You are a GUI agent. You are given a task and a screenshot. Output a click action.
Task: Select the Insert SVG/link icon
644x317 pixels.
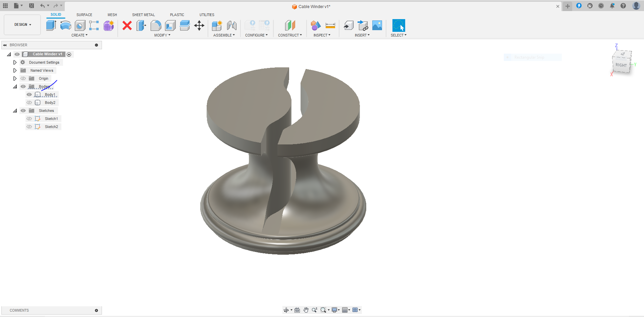click(x=363, y=25)
